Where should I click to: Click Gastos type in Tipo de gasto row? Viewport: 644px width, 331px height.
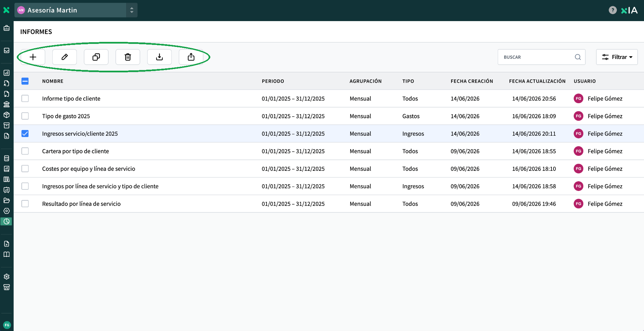(411, 116)
